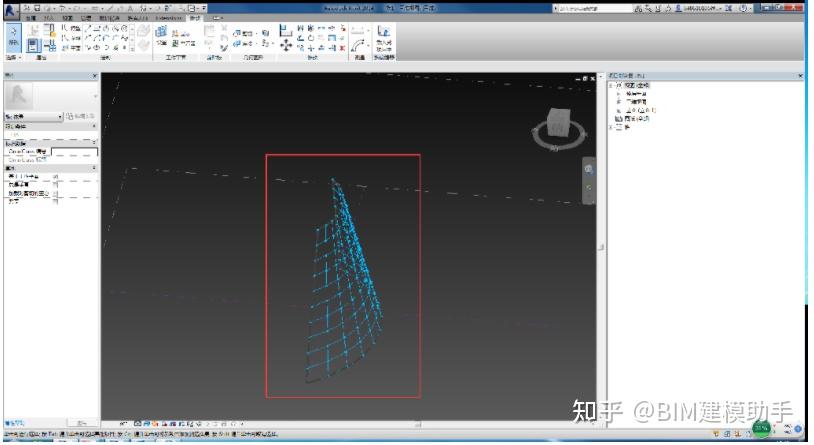Click the green circular tray icon
The width and height of the screenshot is (814, 445).
coord(761,428)
